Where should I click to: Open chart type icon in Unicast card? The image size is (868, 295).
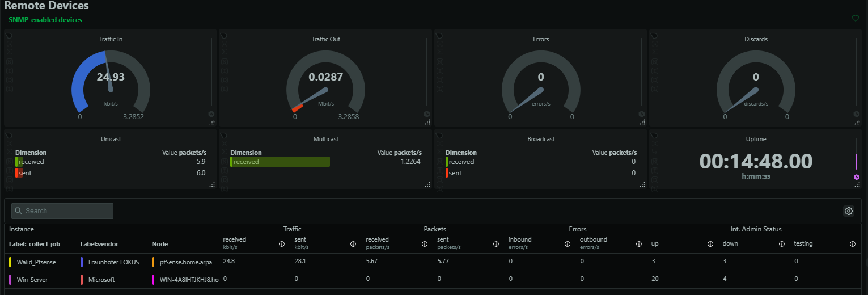coord(9,136)
